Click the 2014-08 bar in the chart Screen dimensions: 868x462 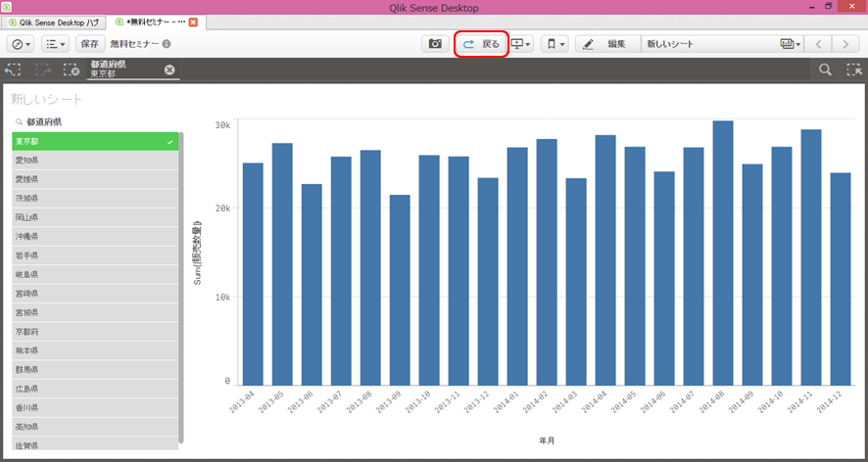[x=722, y=253]
